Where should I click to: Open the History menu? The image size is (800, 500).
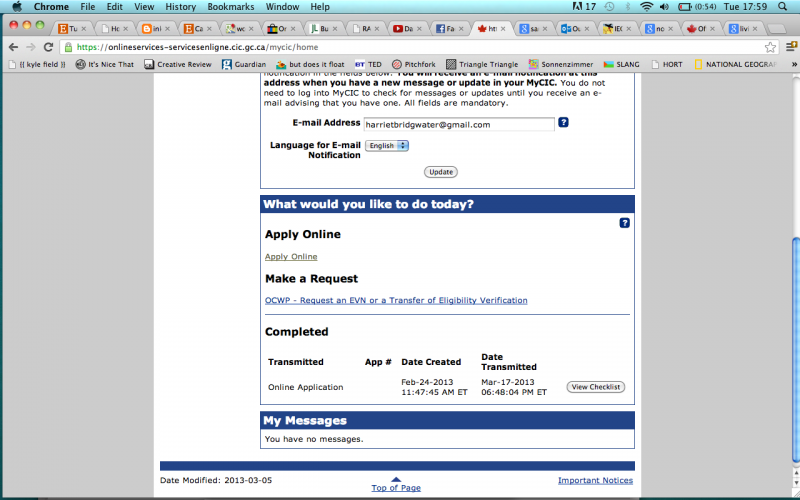(x=180, y=7)
